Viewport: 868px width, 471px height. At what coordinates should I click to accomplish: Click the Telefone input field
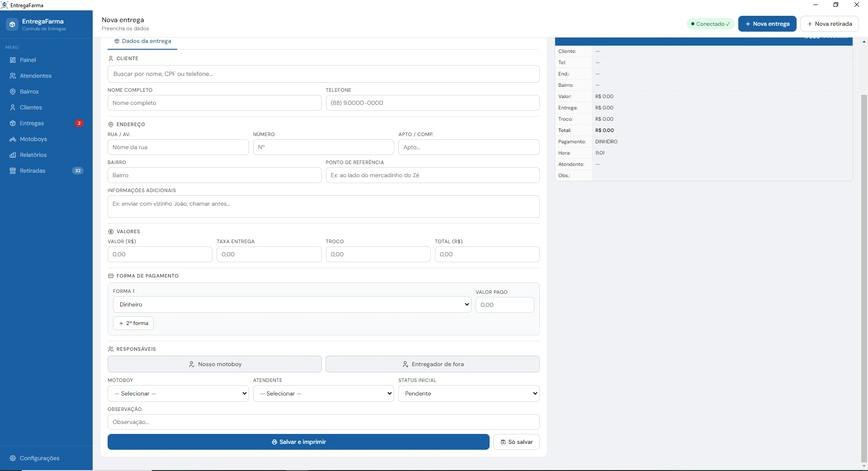(x=433, y=103)
